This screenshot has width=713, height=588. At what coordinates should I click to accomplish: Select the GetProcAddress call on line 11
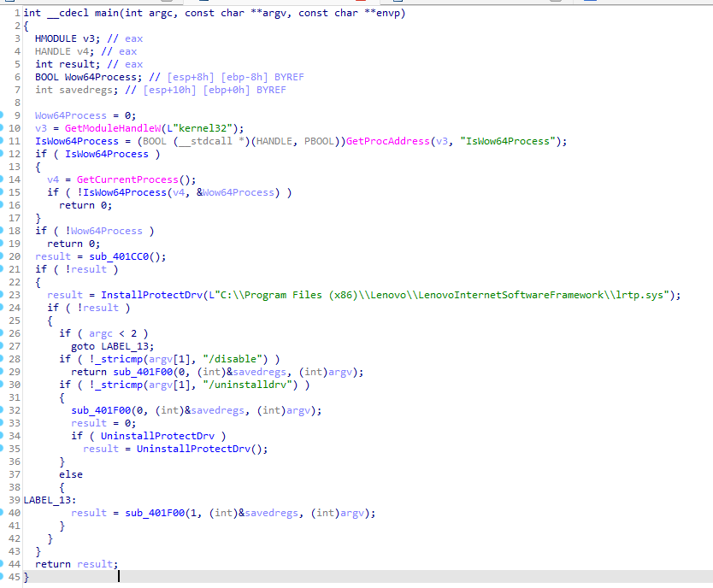click(x=388, y=141)
